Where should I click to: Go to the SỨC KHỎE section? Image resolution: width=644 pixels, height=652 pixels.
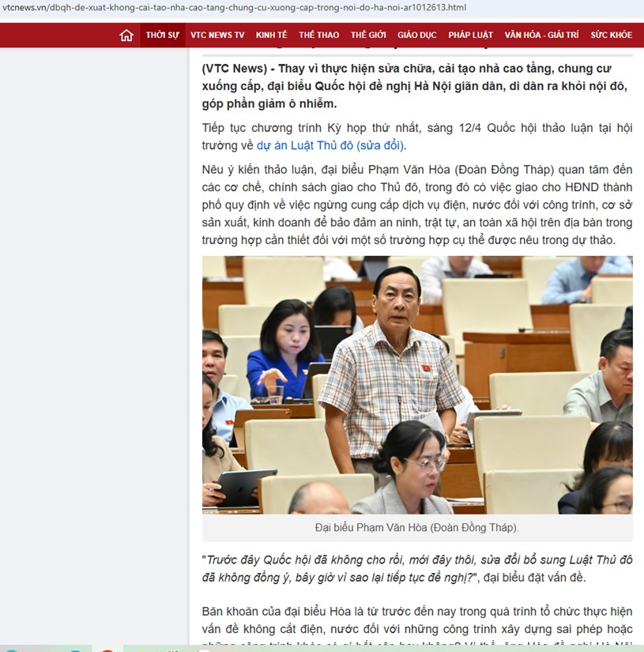[x=611, y=36]
